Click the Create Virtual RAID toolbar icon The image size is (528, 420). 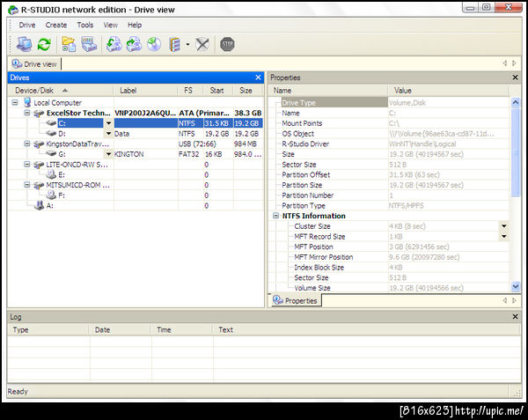point(175,44)
